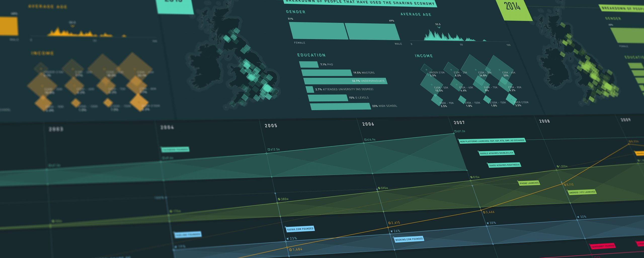Click the airplane icon beside 32%
The image size is (644, 258).
coord(578,217)
